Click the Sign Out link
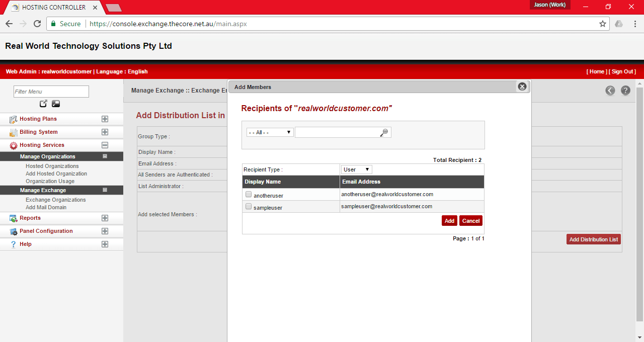This screenshot has height=342, width=644. click(x=622, y=71)
